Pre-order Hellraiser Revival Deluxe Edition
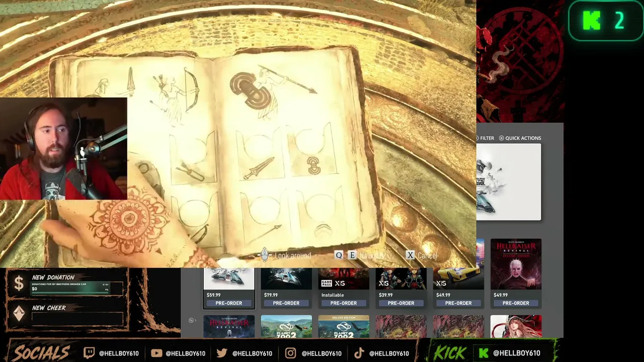The width and height of the screenshot is (644, 362). [516, 303]
